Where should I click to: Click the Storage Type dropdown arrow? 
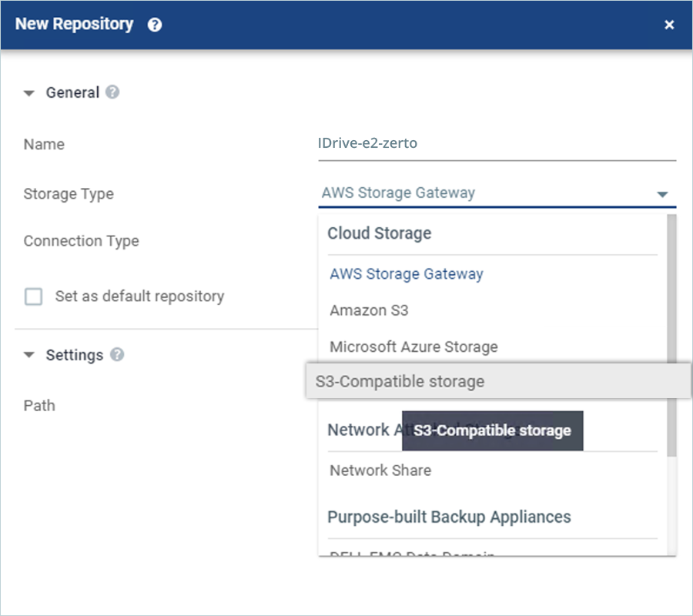pyautogui.click(x=661, y=194)
